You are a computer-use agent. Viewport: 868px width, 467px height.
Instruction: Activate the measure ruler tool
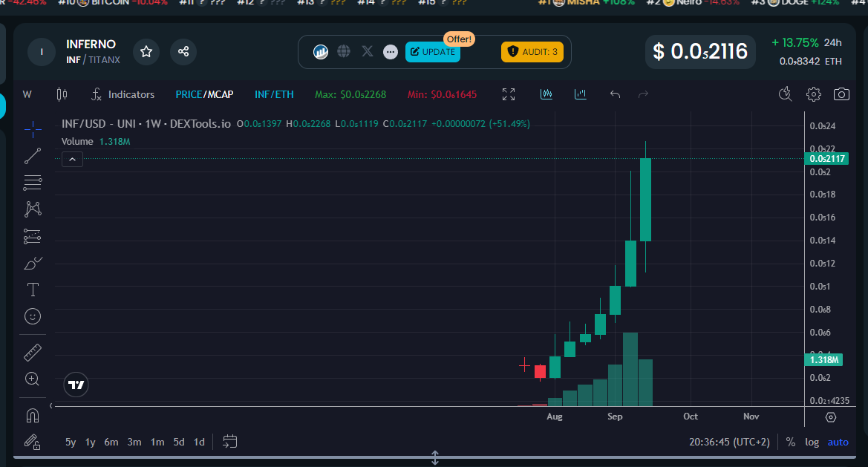tap(32, 351)
